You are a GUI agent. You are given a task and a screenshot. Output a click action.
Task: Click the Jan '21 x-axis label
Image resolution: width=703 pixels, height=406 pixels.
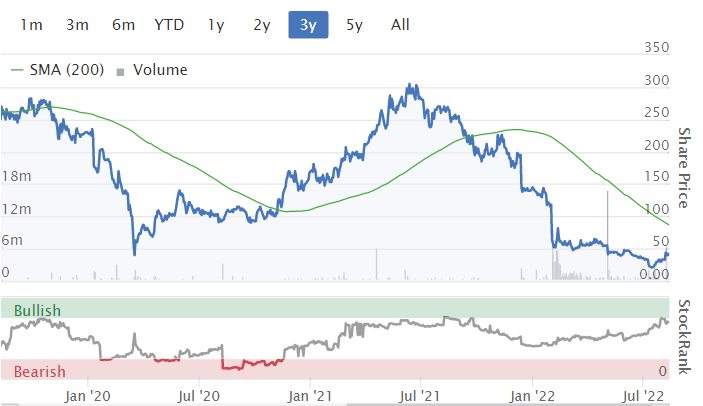pyautogui.click(x=311, y=395)
